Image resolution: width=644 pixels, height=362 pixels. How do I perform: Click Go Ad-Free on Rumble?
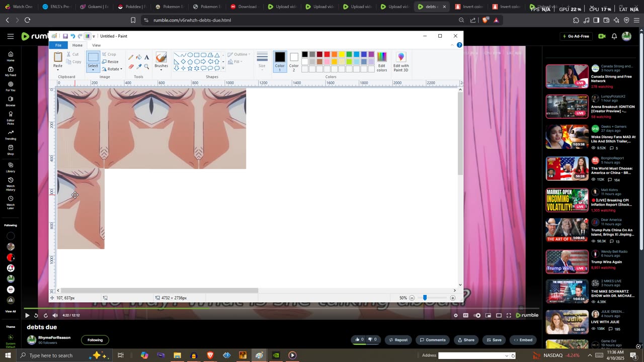(x=576, y=36)
